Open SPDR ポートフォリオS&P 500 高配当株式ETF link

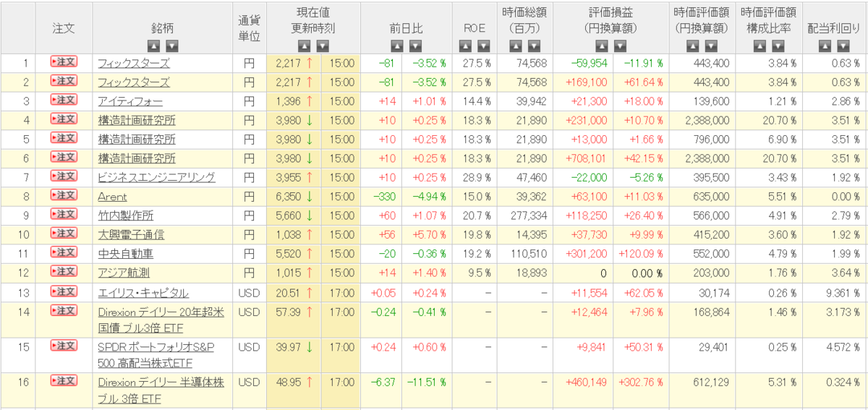pyautogui.click(x=156, y=354)
